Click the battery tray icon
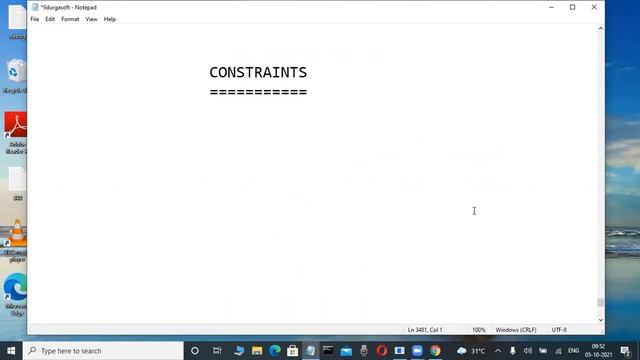 pos(543,351)
